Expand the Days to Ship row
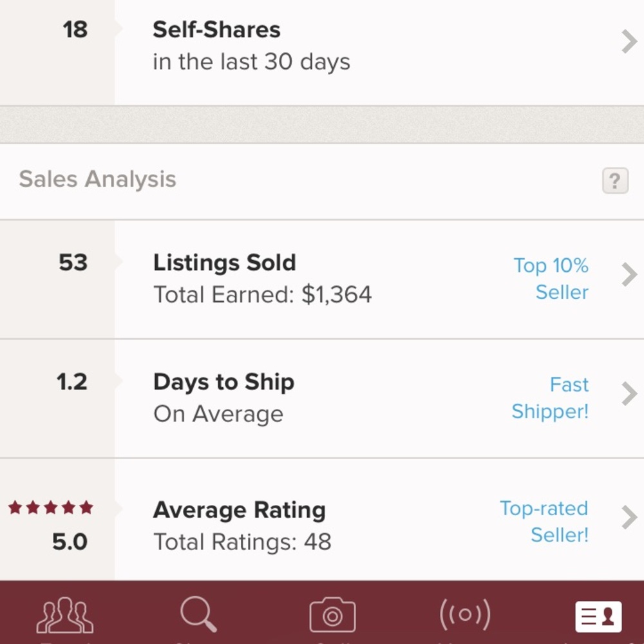Image resolution: width=644 pixels, height=644 pixels. 628,394
